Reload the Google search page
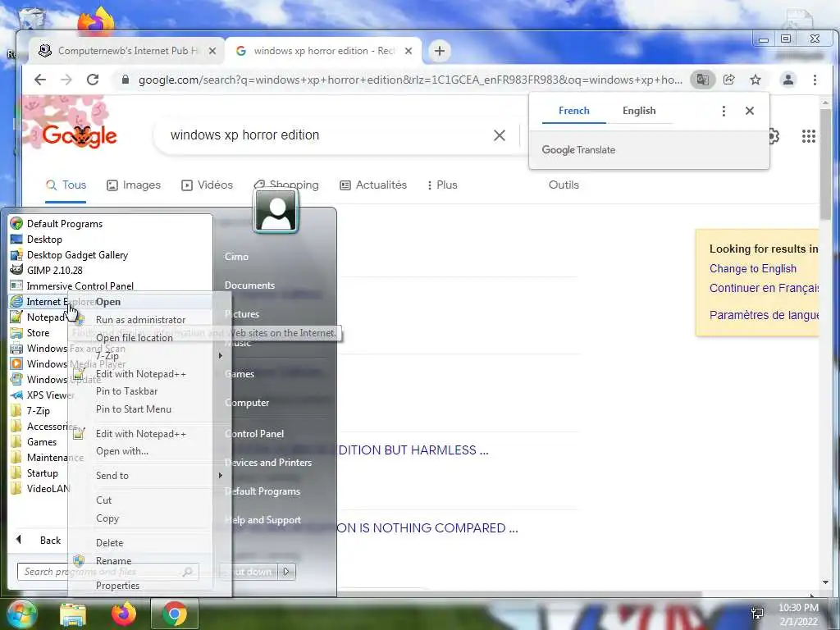Image resolution: width=840 pixels, height=630 pixels. click(93, 80)
